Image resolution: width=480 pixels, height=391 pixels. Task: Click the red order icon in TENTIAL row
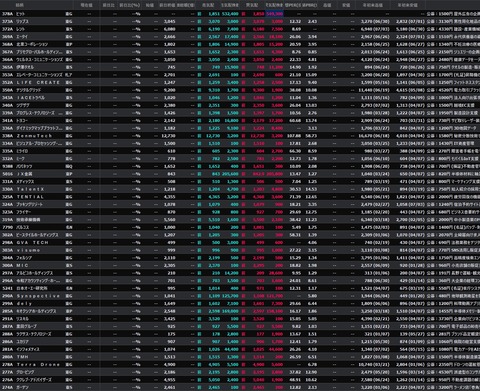coord(243,197)
